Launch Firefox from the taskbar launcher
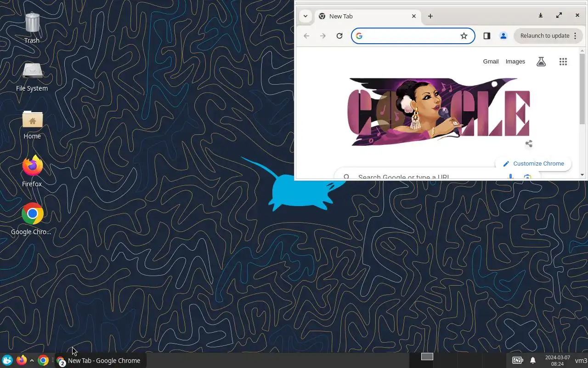 [22, 360]
